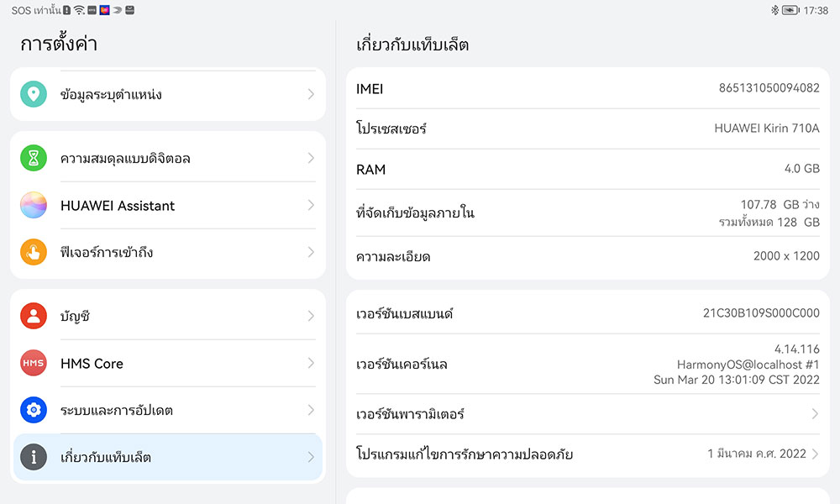This screenshot has width=840, height=504.
Task: Tap the Wi-Fi icon in status bar
Action: click(79, 10)
